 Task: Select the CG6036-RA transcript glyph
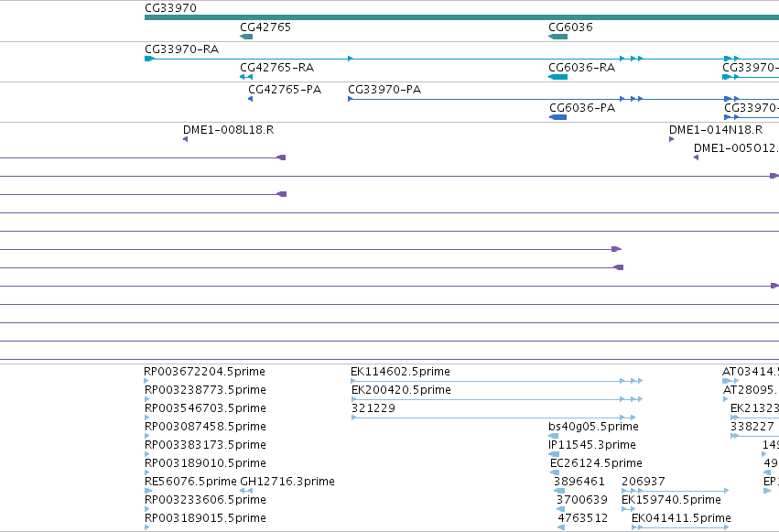(x=557, y=77)
